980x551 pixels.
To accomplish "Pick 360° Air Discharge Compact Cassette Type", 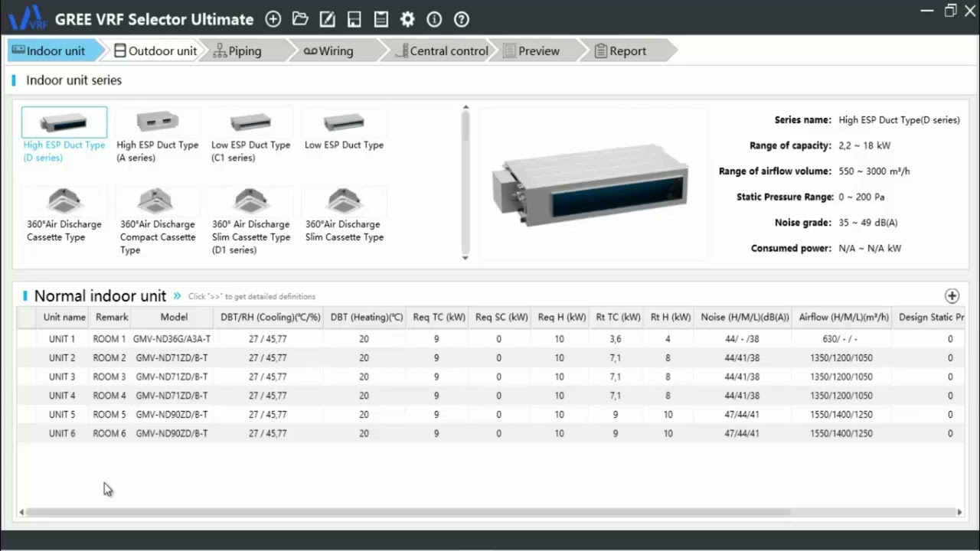I will coord(158,222).
